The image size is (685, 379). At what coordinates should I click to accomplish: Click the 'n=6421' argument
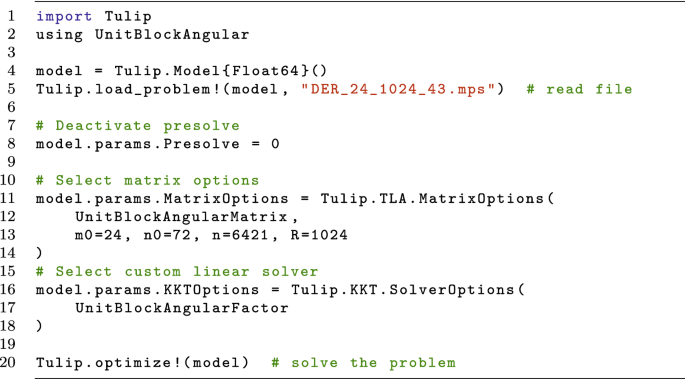[x=239, y=235]
